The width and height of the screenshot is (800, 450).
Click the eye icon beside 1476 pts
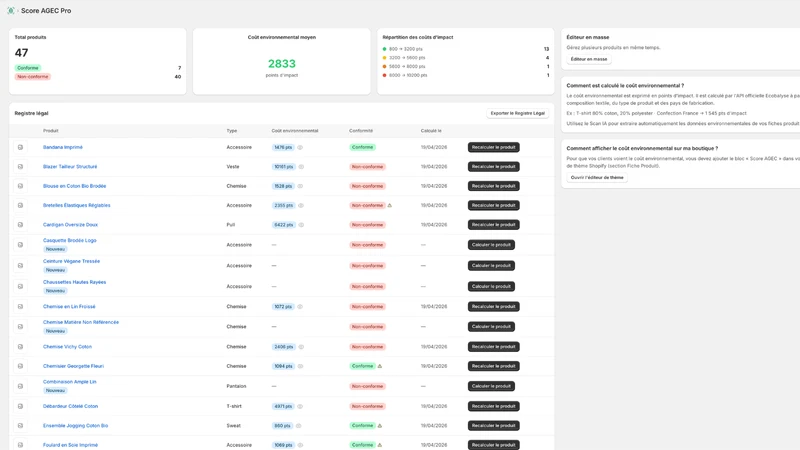tap(301, 147)
